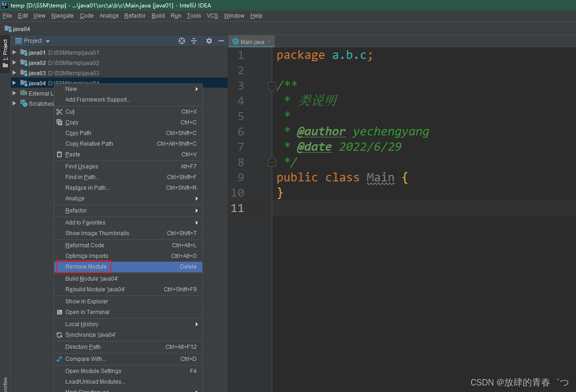Viewport: 576px width, 392px height.
Task: Choose Find in Path
Action: coord(128,177)
